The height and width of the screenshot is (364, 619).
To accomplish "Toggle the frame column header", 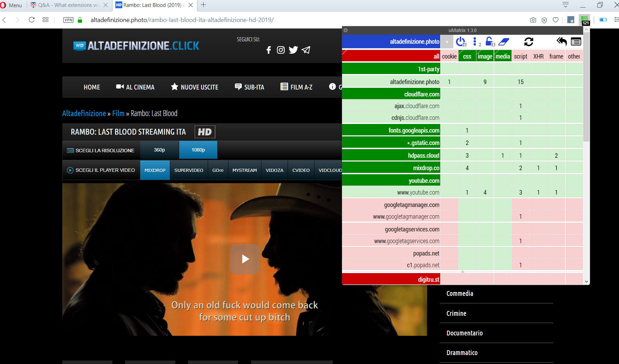I will (556, 56).
